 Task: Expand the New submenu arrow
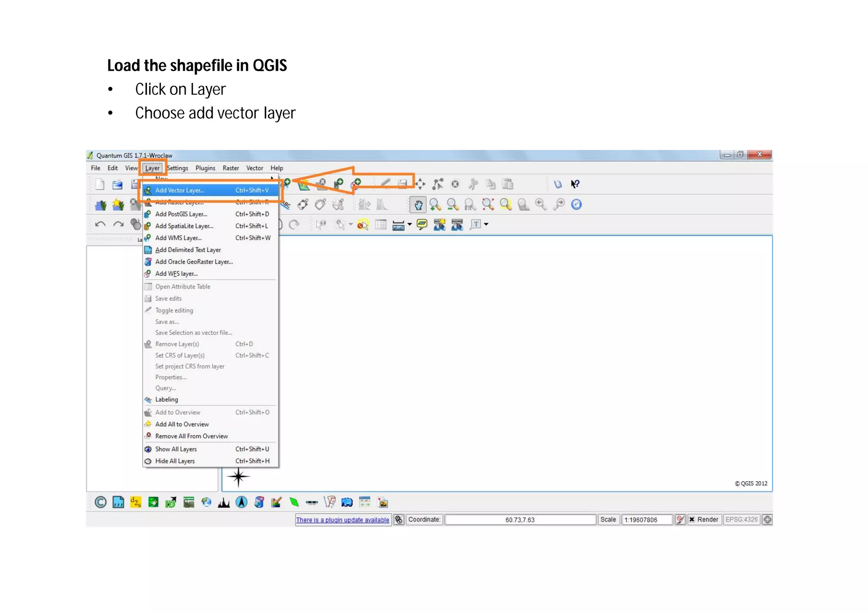[272, 178]
